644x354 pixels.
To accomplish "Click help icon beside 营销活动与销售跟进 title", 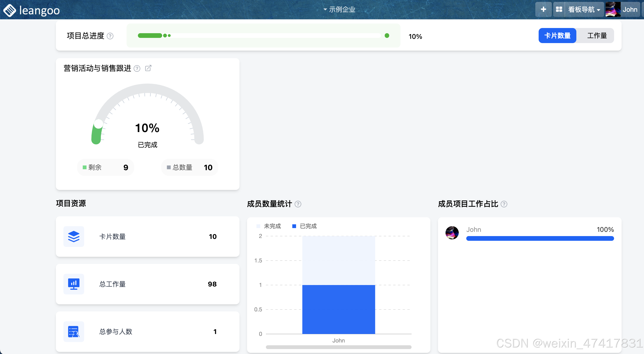I will point(137,68).
